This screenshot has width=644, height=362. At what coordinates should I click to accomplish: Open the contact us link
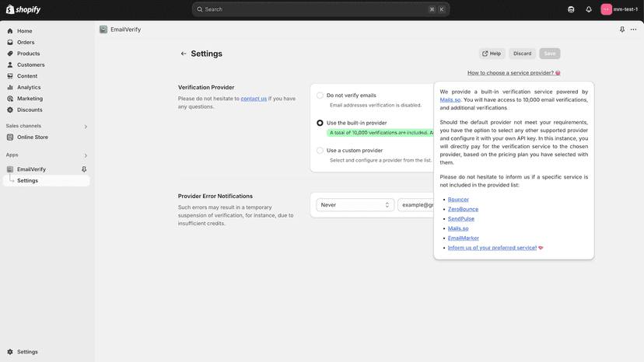254,99
